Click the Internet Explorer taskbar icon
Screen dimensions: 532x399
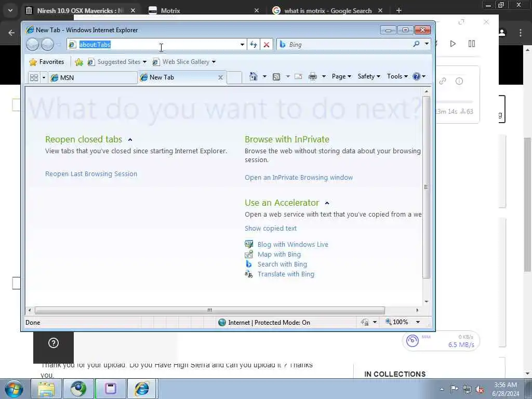point(142,389)
